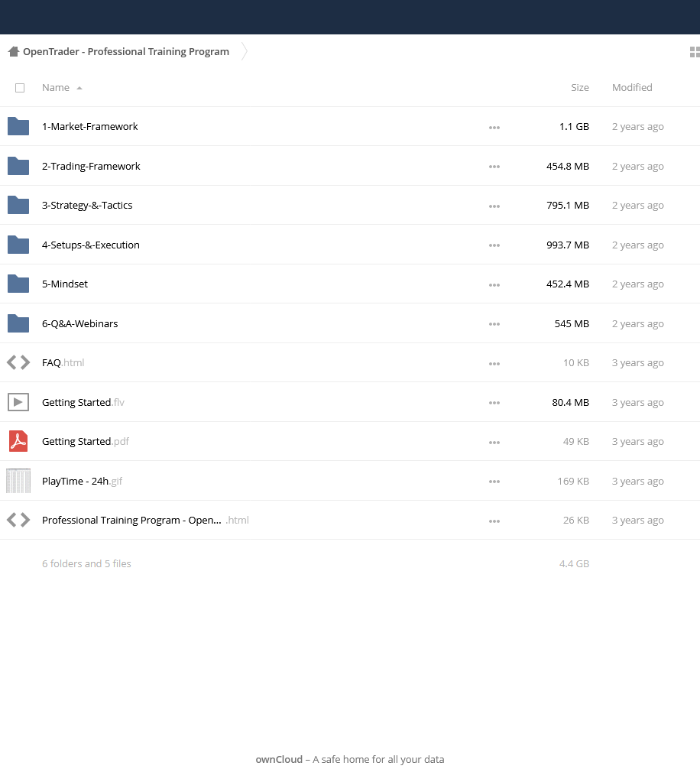
Task: Sort files by Size column
Action: point(580,88)
